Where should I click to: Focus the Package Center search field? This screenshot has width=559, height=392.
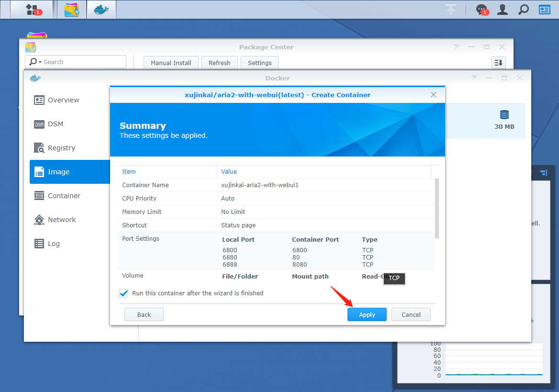(76, 62)
